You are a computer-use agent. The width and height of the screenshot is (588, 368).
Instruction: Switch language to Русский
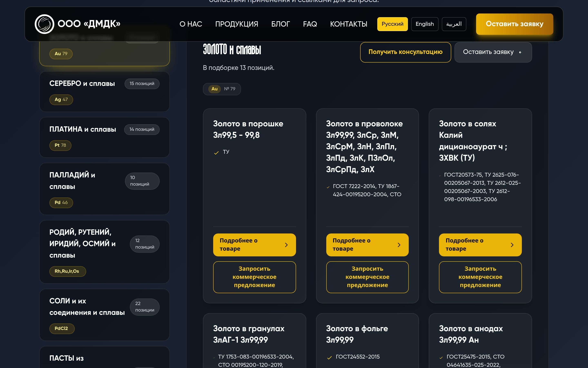click(392, 24)
